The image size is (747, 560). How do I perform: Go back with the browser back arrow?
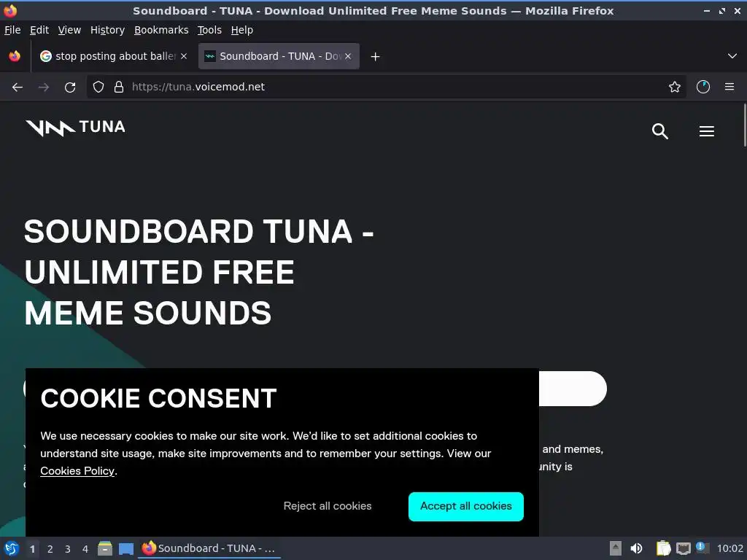18,87
